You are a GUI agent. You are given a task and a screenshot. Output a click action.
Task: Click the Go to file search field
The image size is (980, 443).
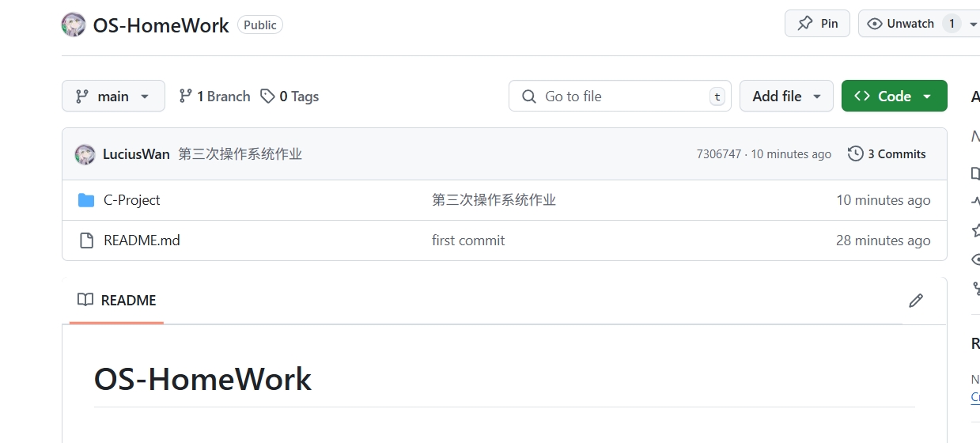coord(619,96)
